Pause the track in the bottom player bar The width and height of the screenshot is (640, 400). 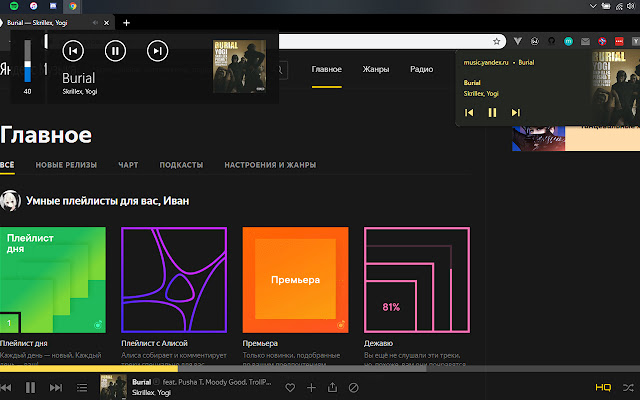[x=30, y=387]
